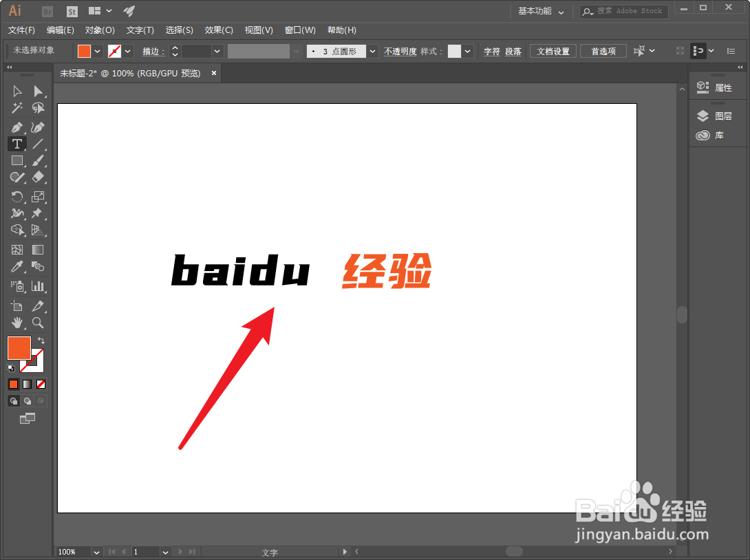
Task: Select the Shaper tool
Action: tap(17, 177)
